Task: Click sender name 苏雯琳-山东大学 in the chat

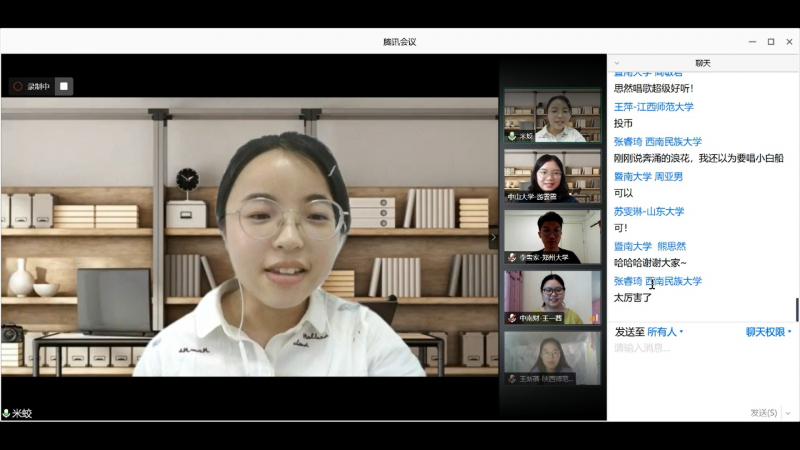Action: (x=649, y=211)
